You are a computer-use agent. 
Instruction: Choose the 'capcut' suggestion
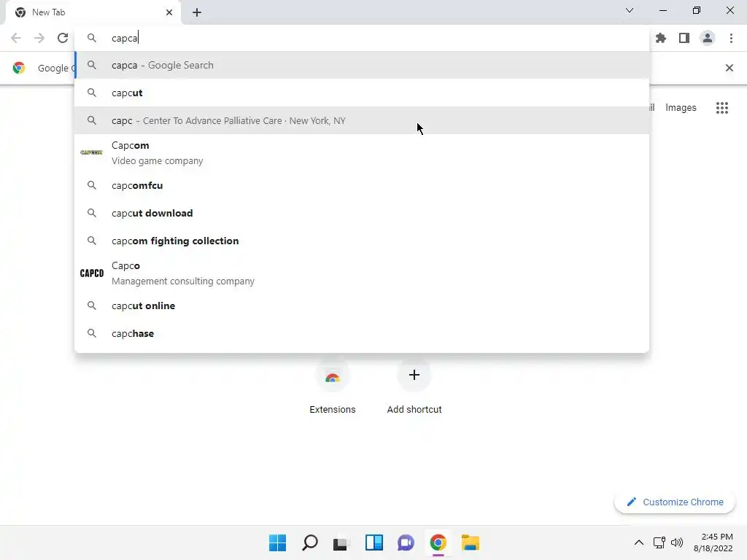362,93
